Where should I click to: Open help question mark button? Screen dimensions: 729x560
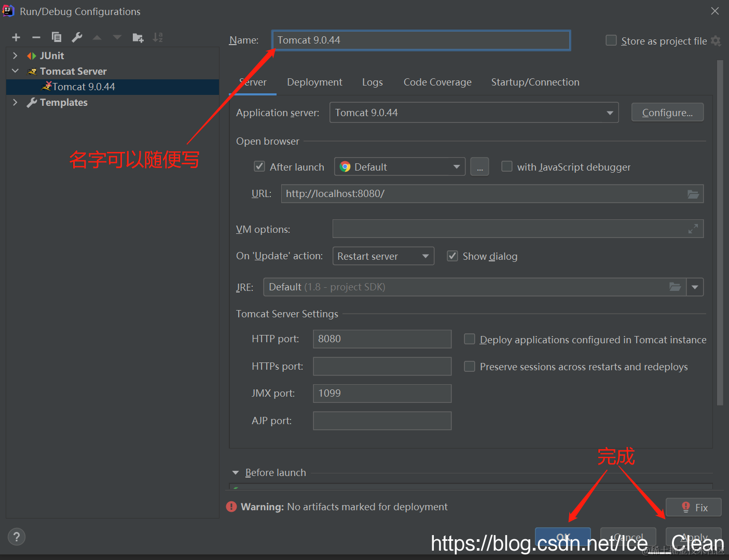tap(17, 537)
